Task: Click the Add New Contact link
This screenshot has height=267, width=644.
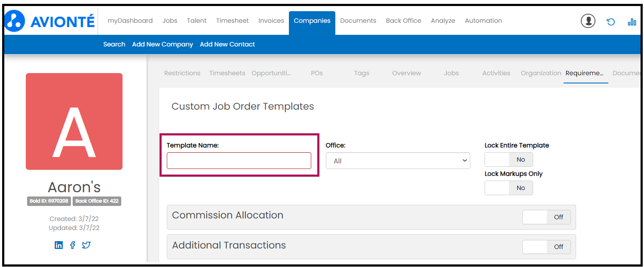Action: coord(227,44)
